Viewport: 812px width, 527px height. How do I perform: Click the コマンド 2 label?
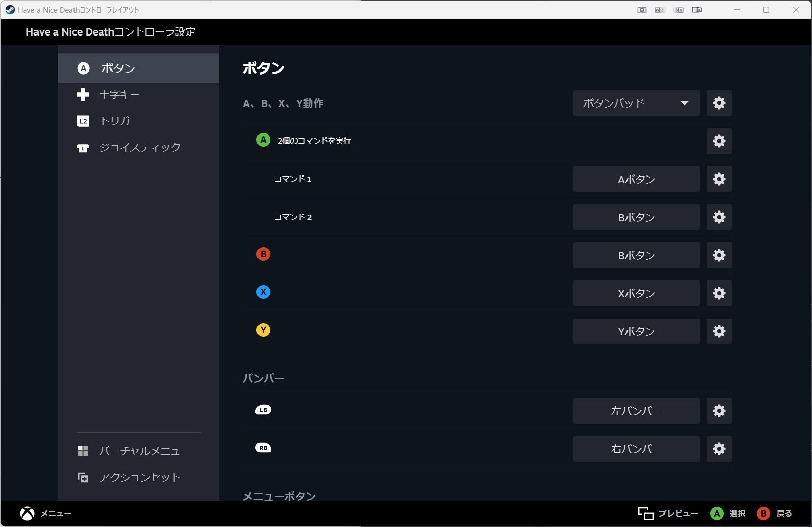(x=292, y=217)
